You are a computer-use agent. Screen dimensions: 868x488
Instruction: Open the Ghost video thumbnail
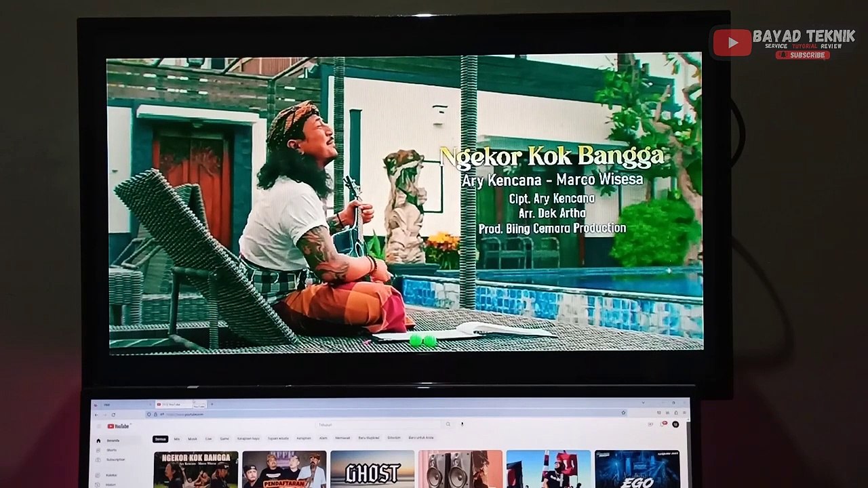[372, 469]
